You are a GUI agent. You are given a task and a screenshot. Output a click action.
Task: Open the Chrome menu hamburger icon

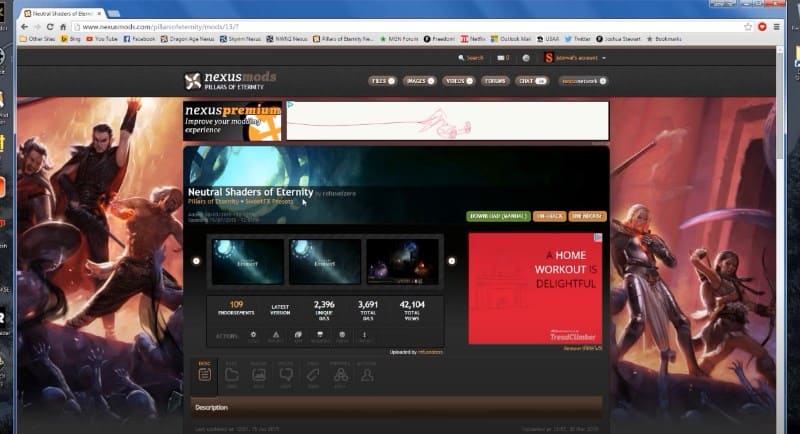point(776,27)
